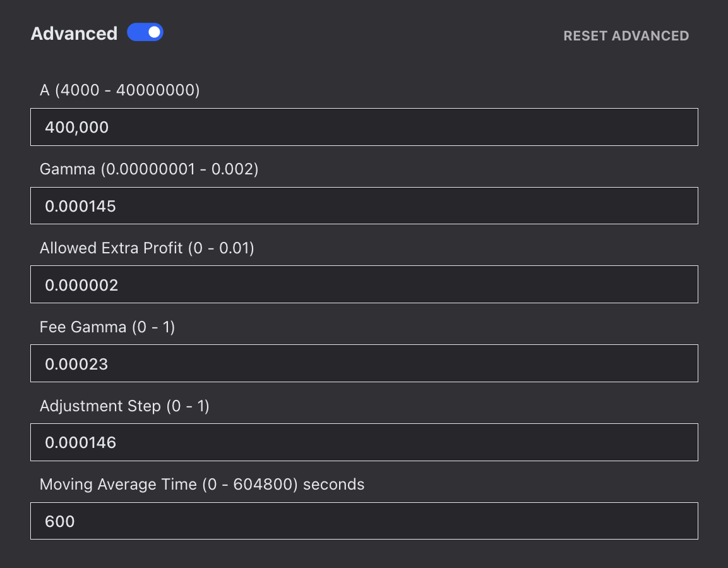Focus the Adjustment Step input field

coord(364,442)
